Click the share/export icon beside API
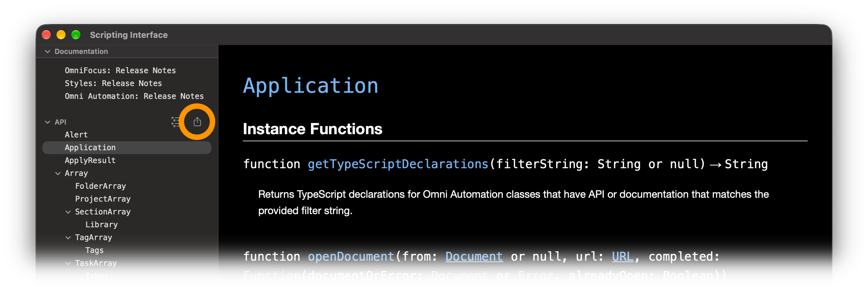The height and width of the screenshot is (287, 868). coord(197,122)
